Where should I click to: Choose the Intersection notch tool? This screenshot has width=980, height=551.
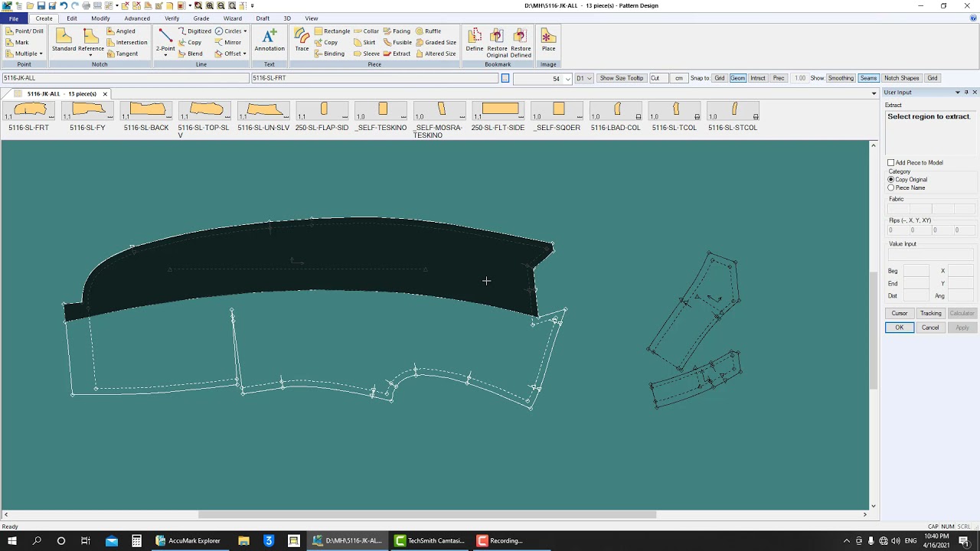[127, 42]
